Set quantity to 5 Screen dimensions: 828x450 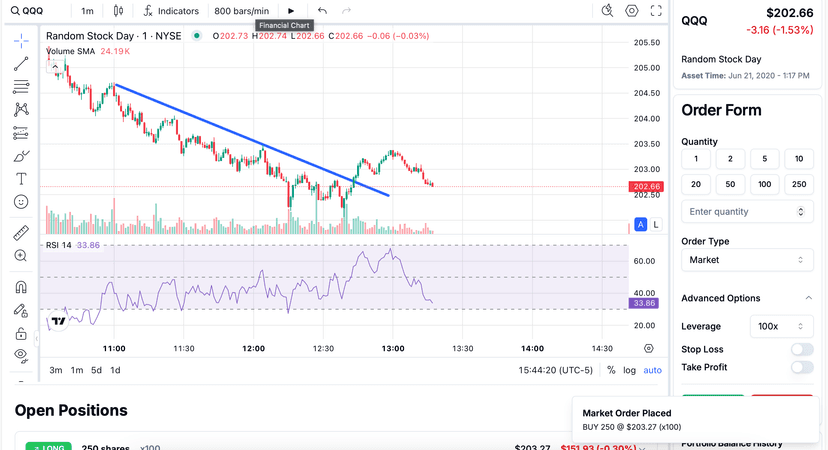tap(765, 159)
